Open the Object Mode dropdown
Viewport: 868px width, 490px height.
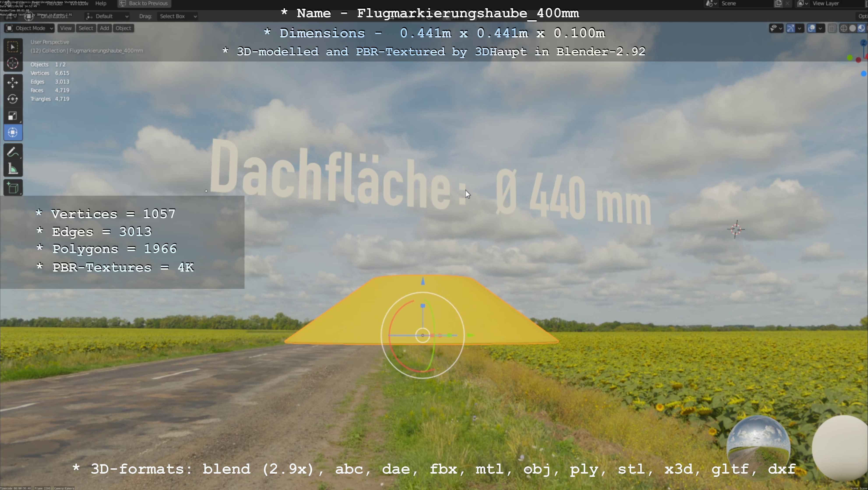[x=29, y=28]
